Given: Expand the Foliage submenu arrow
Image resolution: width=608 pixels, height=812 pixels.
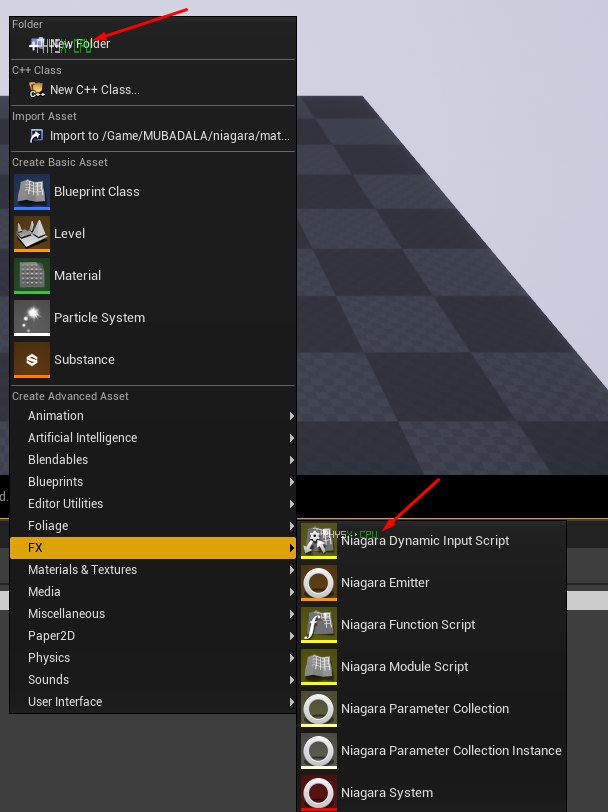Looking at the screenshot, I should tap(292, 526).
